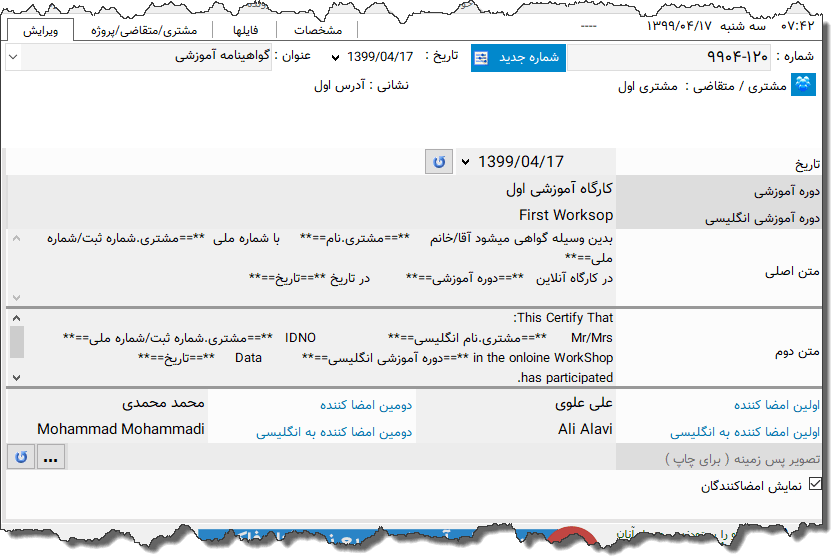831x556 pixels.
Task: Click the گواهینامه آموزشی title field
Action: [x=147, y=57]
